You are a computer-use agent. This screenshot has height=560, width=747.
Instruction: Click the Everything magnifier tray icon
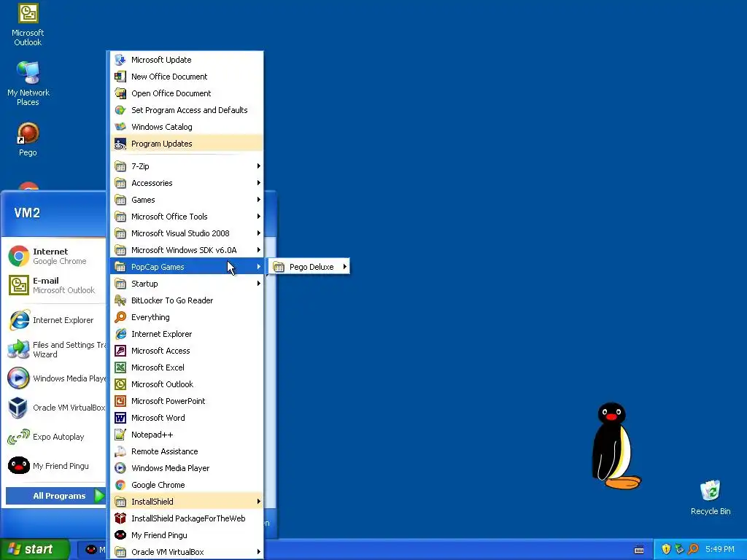[693, 549]
